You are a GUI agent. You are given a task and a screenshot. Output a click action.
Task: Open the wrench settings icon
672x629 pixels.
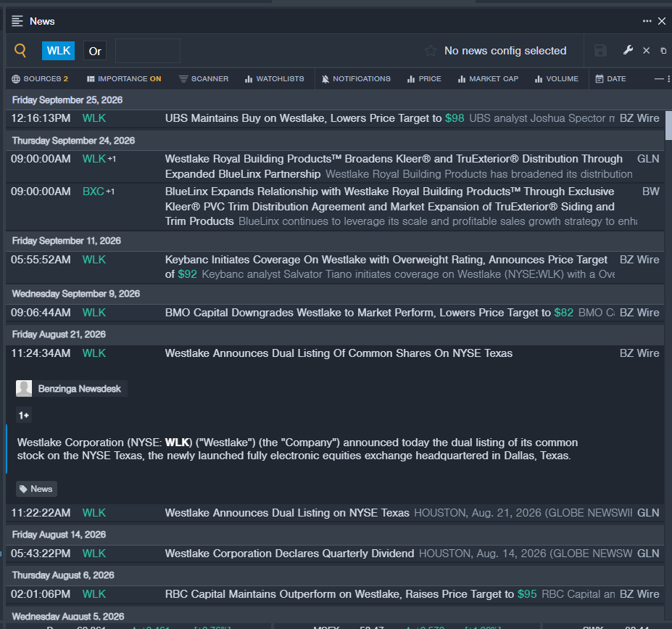pos(628,51)
